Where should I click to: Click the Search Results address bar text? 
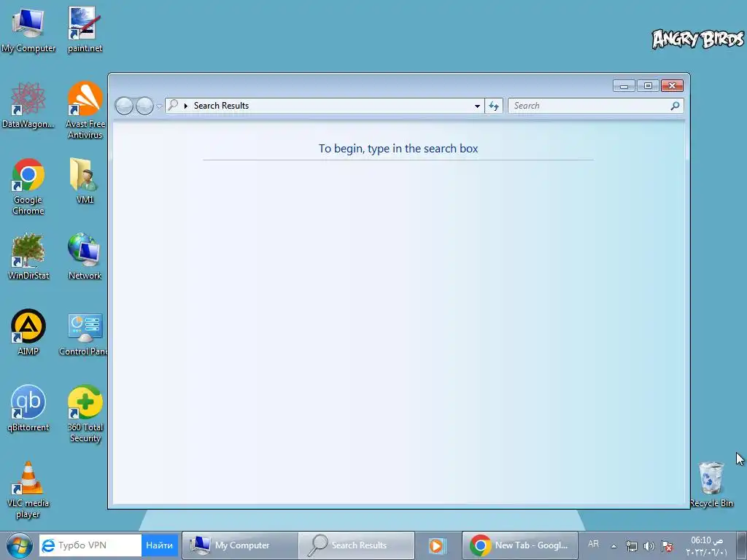221,106
